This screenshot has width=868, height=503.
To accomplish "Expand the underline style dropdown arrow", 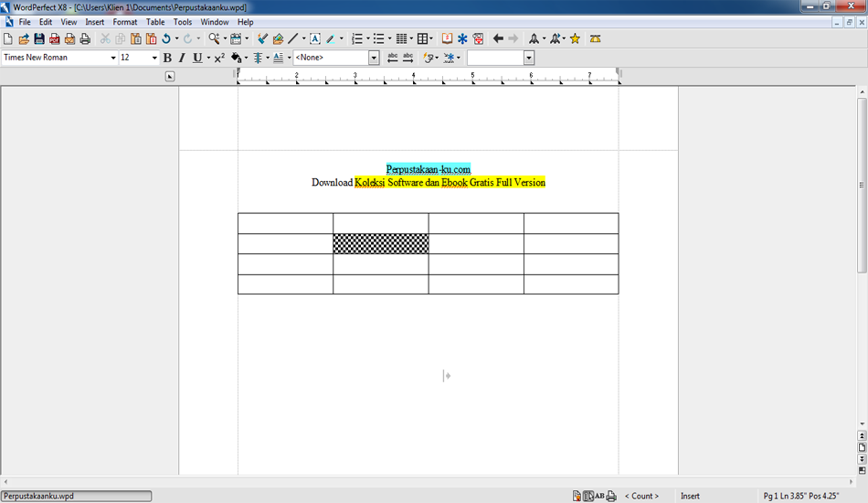I will point(208,58).
